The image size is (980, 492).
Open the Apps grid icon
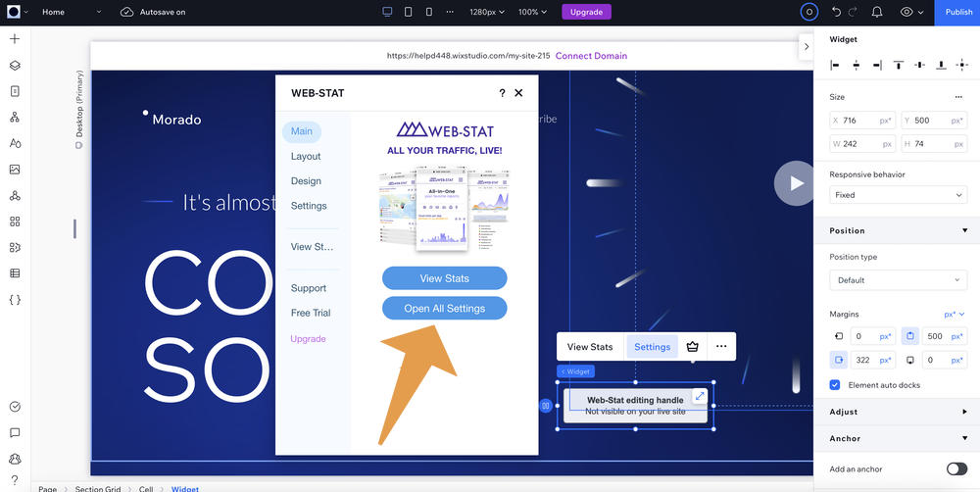(x=15, y=221)
